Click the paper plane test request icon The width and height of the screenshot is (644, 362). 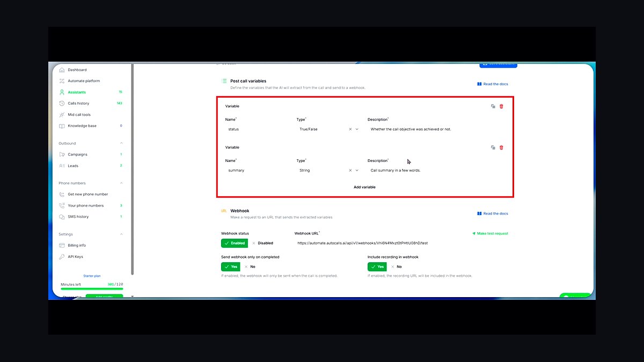tap(474, 233)
